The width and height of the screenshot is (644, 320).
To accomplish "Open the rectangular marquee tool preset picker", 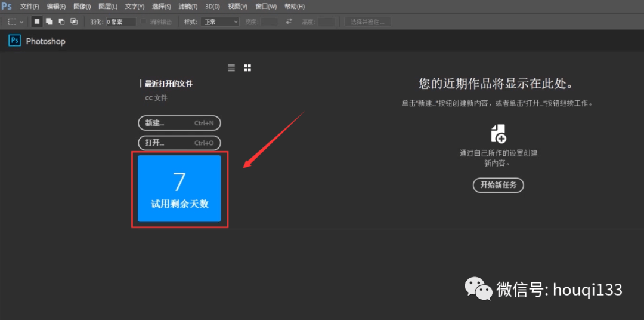I will [x=16, y=22].
